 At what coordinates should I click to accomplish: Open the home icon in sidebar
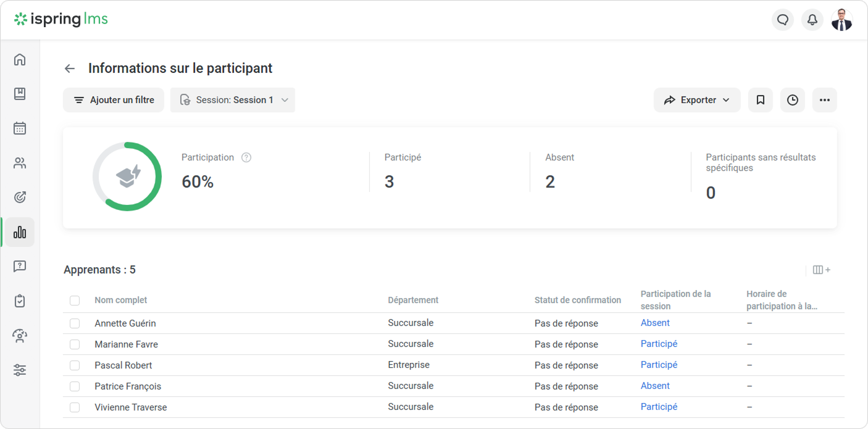point(20,59)
